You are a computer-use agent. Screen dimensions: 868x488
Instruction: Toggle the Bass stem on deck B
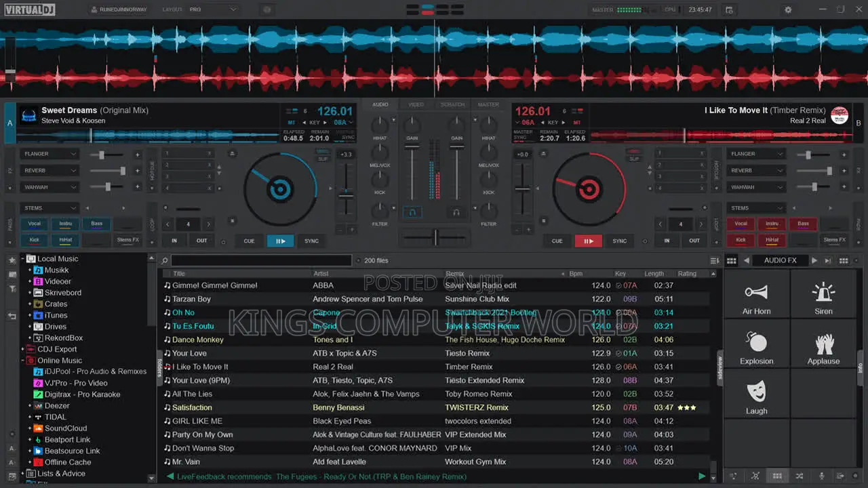804,224
